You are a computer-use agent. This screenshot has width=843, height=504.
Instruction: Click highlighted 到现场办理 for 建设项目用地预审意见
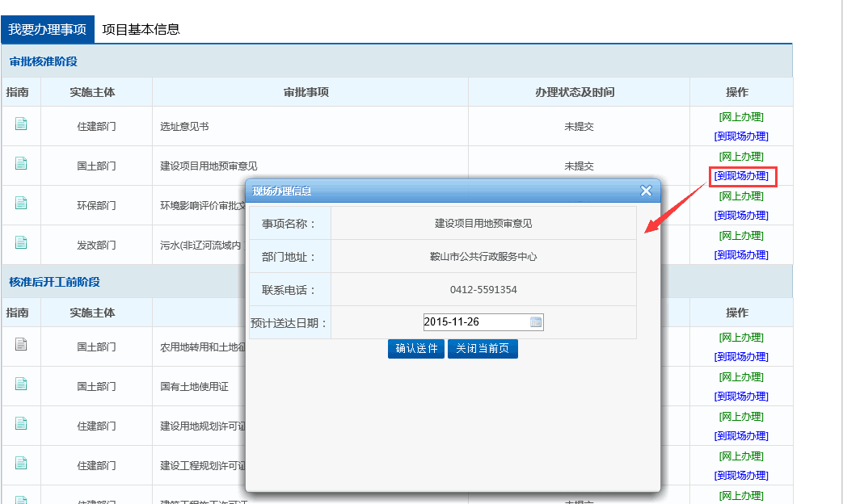tap(742, 176)
